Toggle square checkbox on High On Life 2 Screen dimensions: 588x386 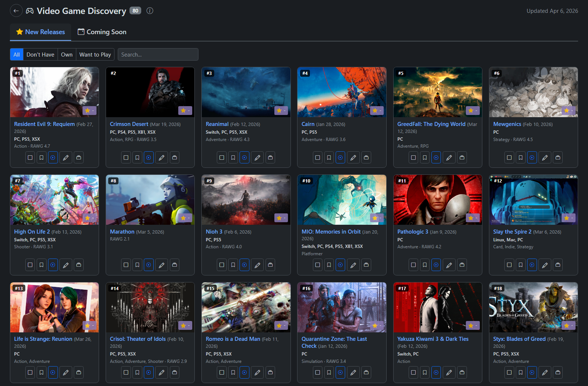[30, 265]
